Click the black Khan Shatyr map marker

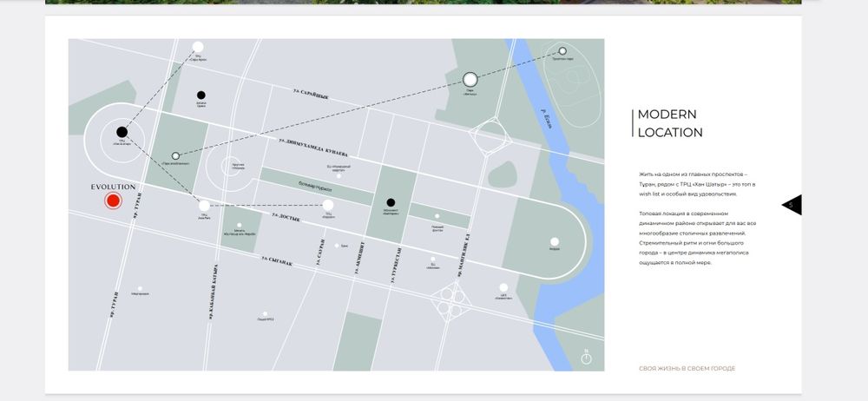coord(122,132)
